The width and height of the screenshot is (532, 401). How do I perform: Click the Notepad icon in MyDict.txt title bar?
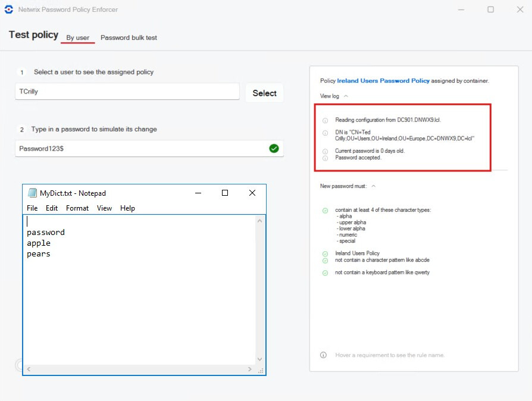click(32, 193)
